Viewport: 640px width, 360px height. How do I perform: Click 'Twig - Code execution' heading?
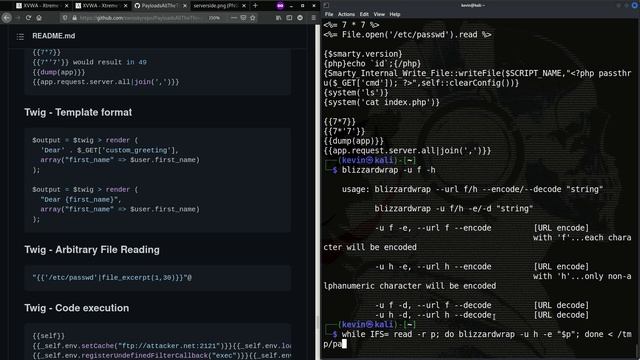[x=76, y=308]
